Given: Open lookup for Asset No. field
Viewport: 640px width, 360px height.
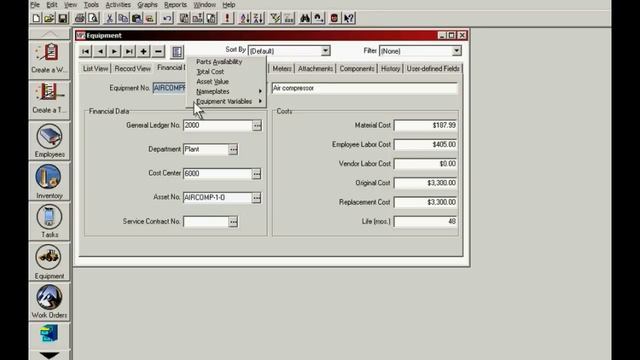Looking at the screenshot, I should tap(256, 198).
